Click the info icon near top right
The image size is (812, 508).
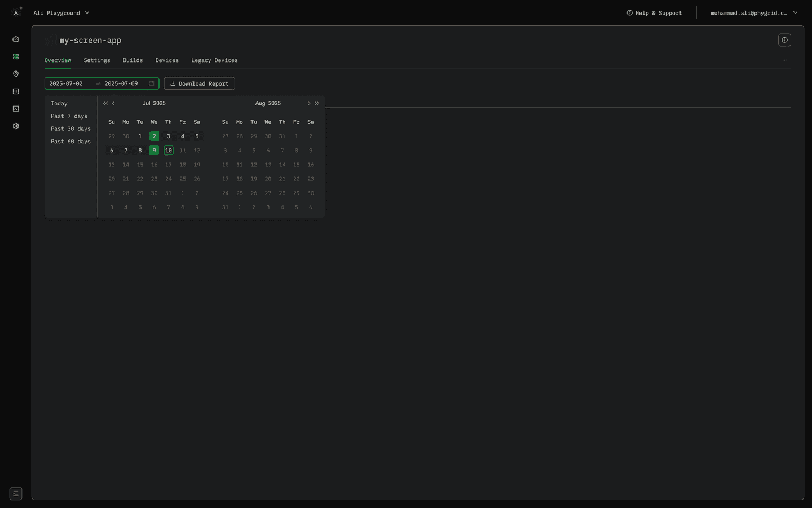(784, 39)
